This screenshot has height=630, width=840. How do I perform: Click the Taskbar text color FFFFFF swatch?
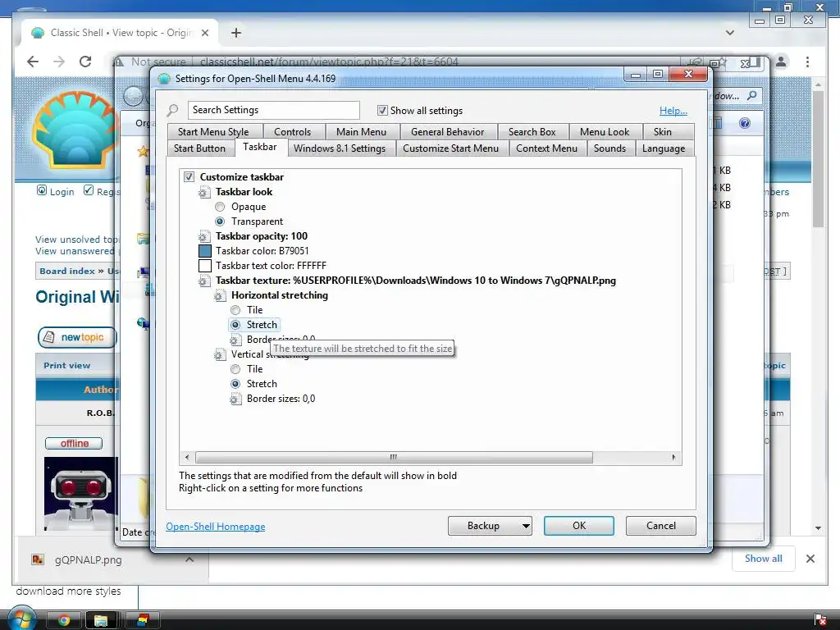204,266
